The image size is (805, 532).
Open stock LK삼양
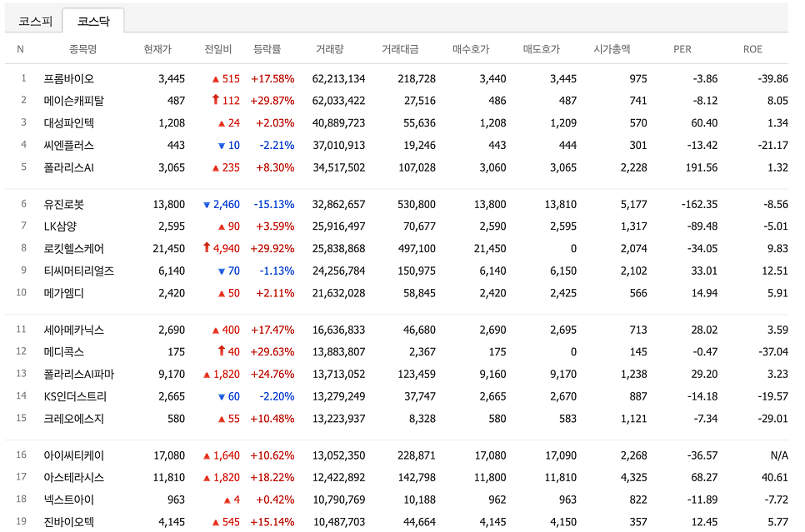point(60,226)
